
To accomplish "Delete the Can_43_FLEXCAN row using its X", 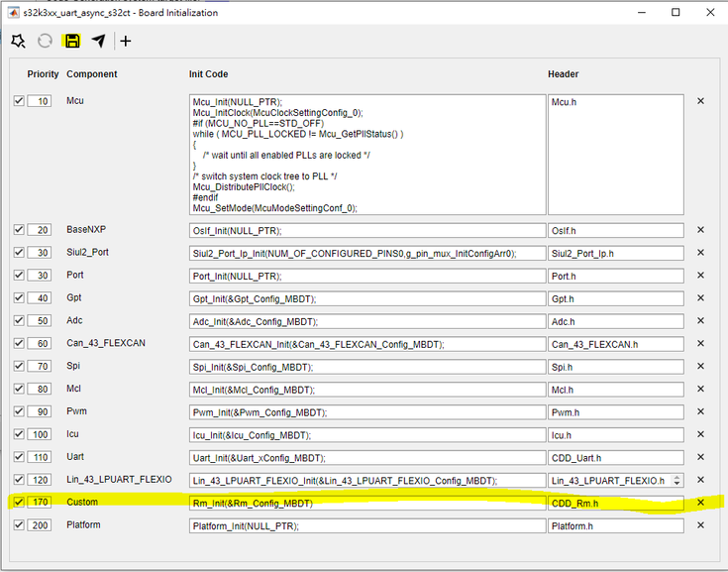I will 700,343.
